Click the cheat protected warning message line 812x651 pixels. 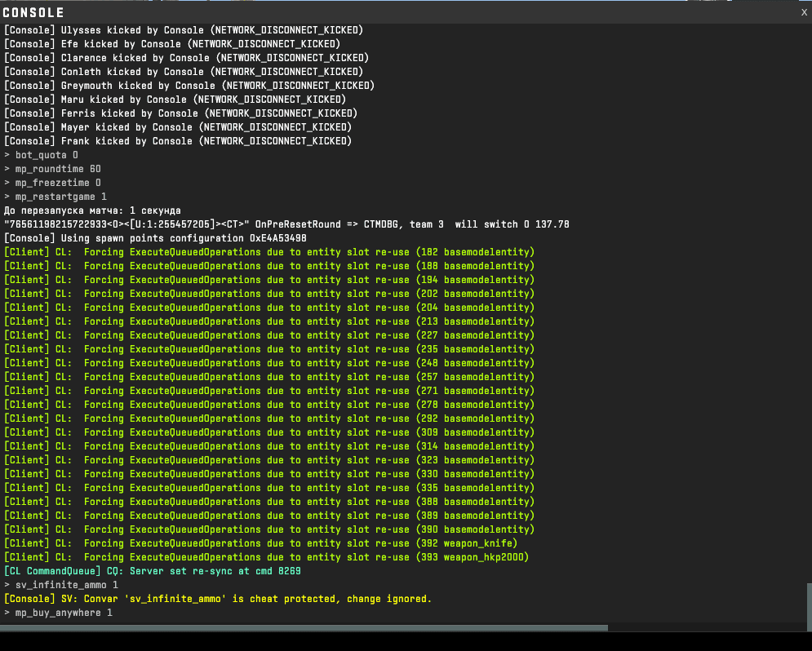(218, 599)
